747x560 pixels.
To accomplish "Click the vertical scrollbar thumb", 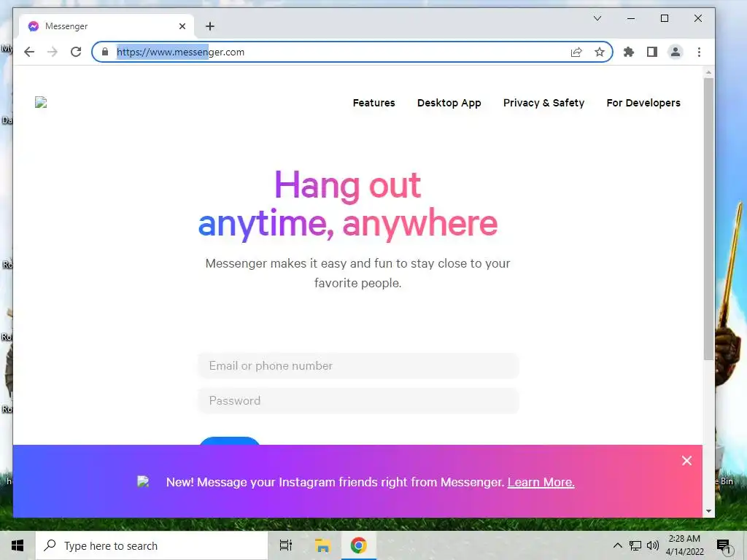I will coord(708,219).
